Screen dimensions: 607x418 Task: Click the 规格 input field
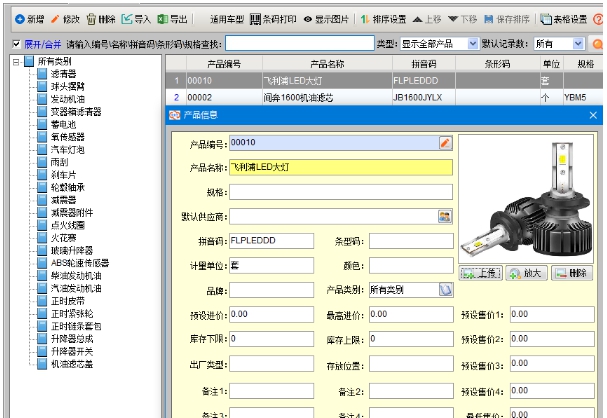341,192
